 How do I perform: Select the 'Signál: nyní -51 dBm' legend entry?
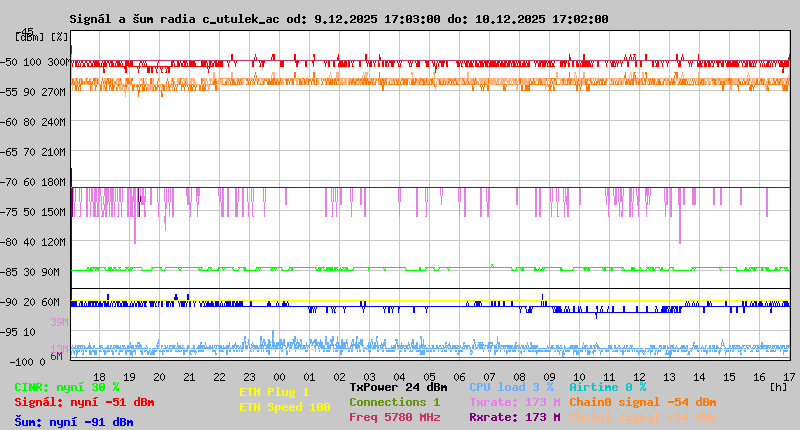tap(84, 402)
